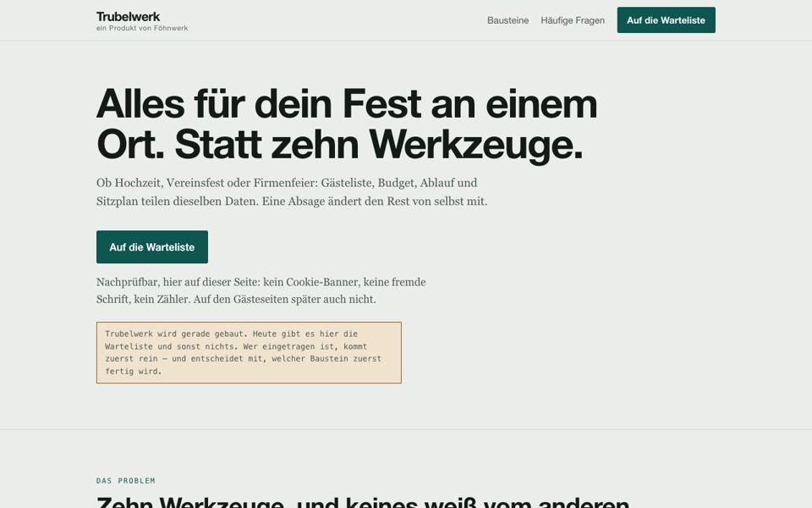Click the notice box 'Trubelwerk wird gerade gebaut'

249,352
